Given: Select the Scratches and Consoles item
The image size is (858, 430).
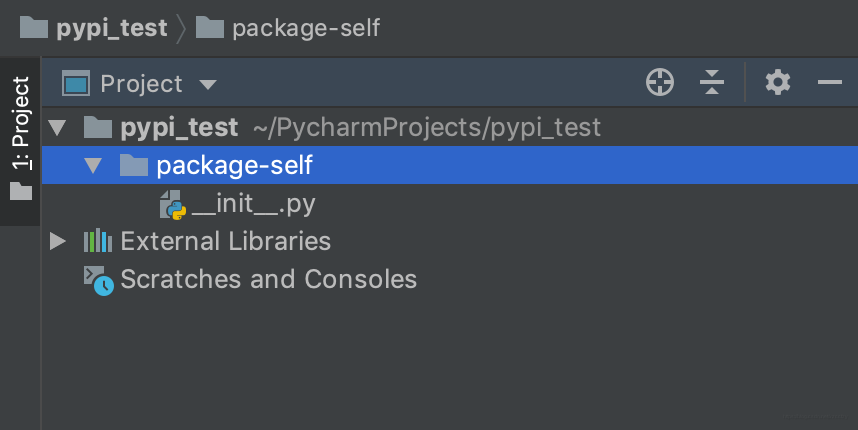Looking at the screenshot, I should coord(269,279).
